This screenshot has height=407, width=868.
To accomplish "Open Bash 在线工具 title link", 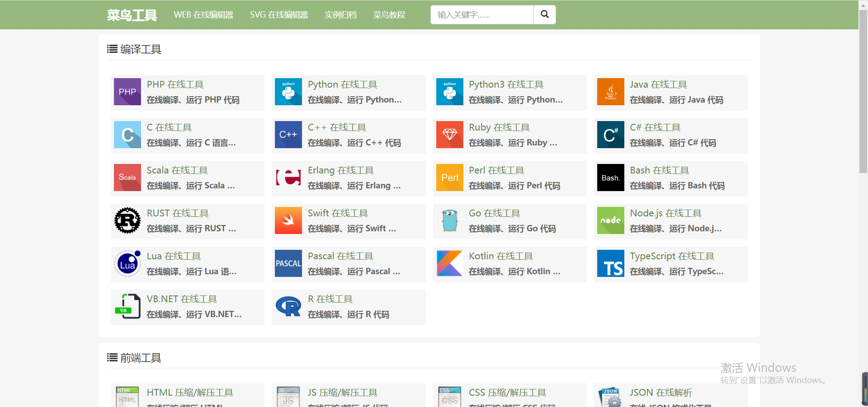I will point(660,170).
